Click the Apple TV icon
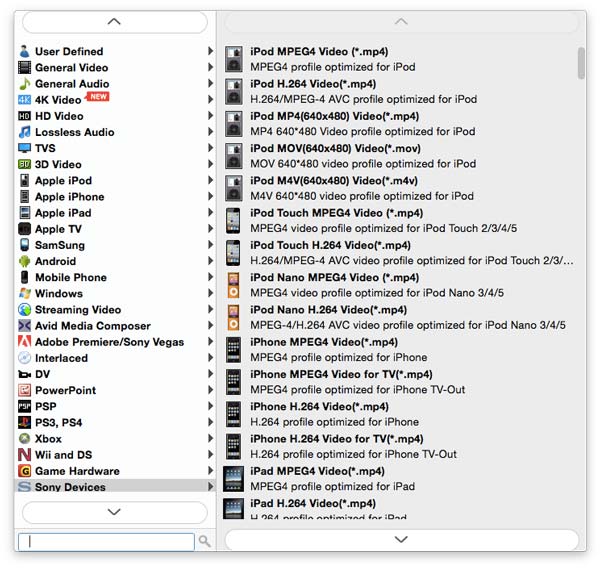600x568 pixels. (24, 229)
